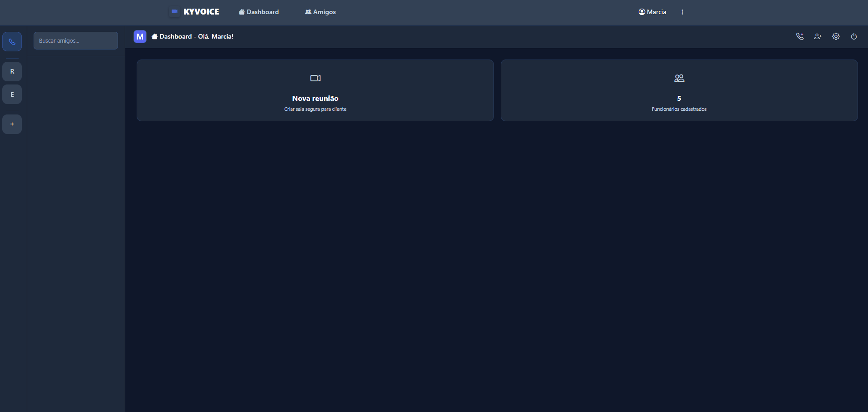
Task: Select contact R in the sidebar
Action: 12,71
